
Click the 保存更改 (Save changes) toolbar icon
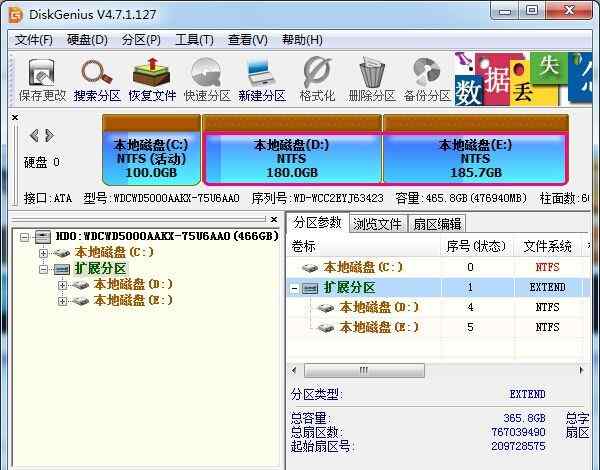point(42,78)
